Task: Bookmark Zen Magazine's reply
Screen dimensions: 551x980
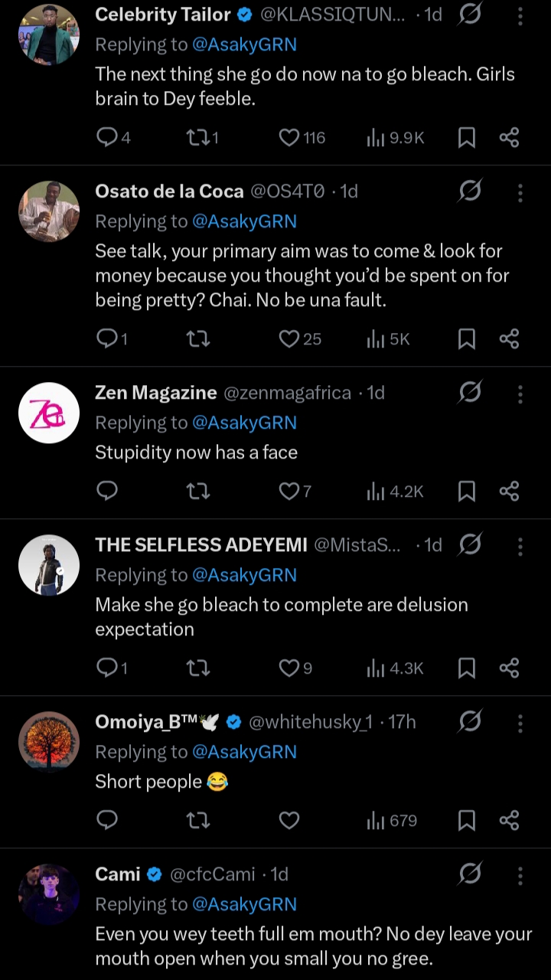Action: point(466,491)
